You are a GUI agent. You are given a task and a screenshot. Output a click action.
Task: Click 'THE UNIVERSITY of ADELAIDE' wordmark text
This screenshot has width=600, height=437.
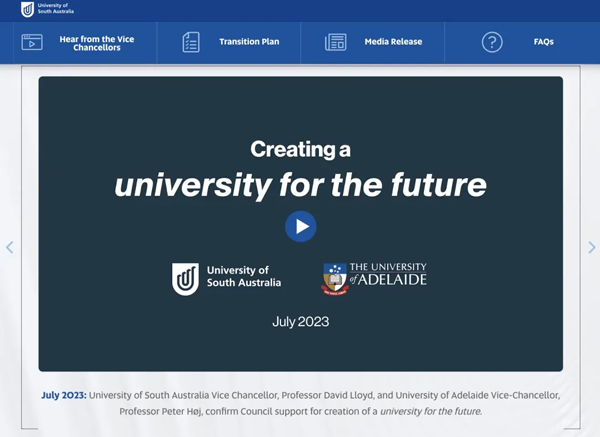pos(388,275)
